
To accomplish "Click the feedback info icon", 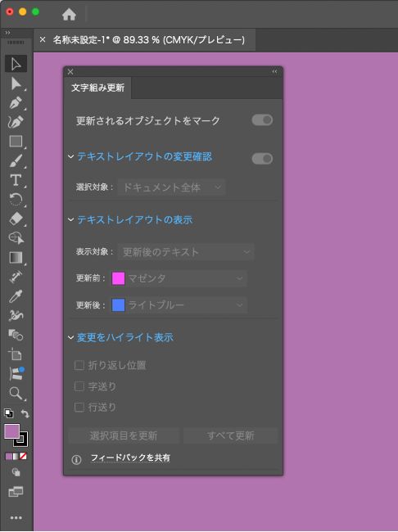I will tap(76, 459).
